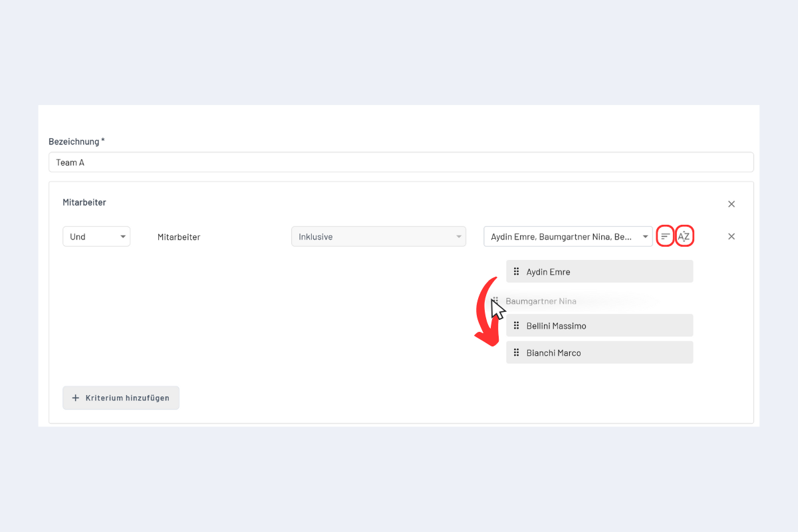Close the Mitarbeiter section with top X
The image size is (798, 532).
click(x=731, y=204)
